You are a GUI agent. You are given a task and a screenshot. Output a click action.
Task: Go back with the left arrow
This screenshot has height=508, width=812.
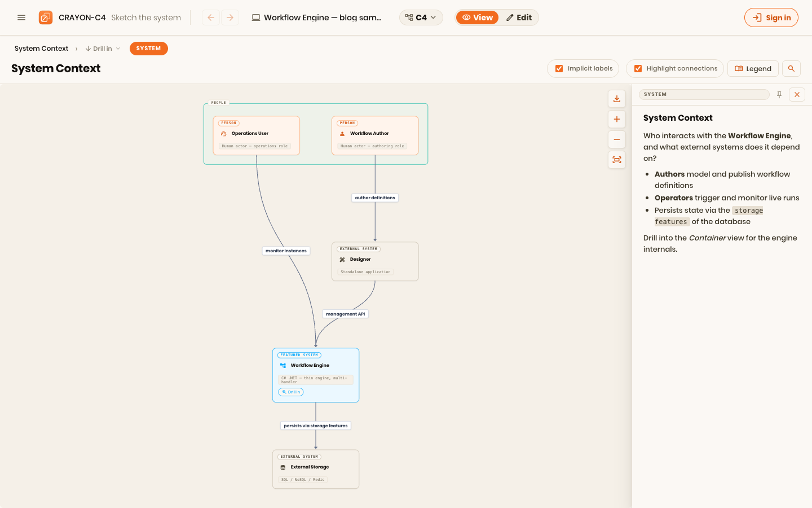(211, 17)
